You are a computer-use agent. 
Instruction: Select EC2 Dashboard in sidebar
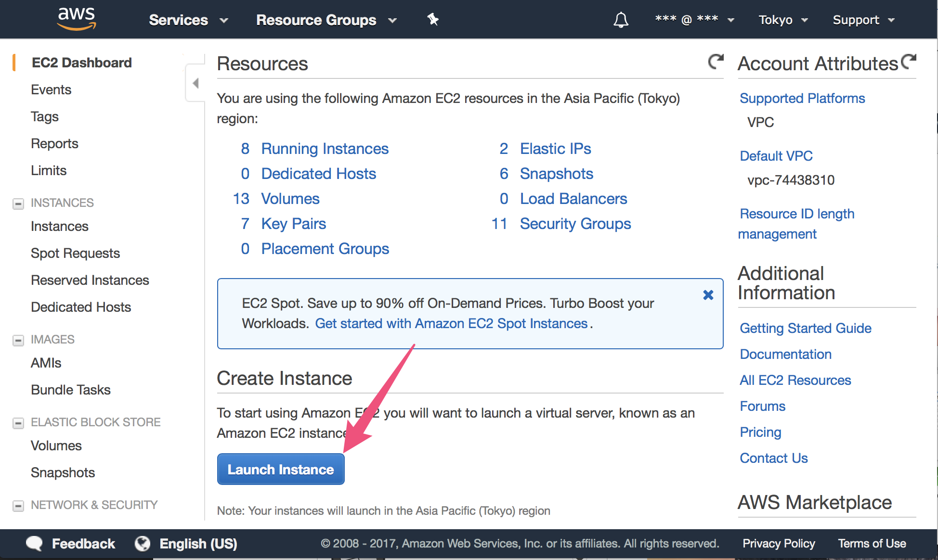(81, 63)
